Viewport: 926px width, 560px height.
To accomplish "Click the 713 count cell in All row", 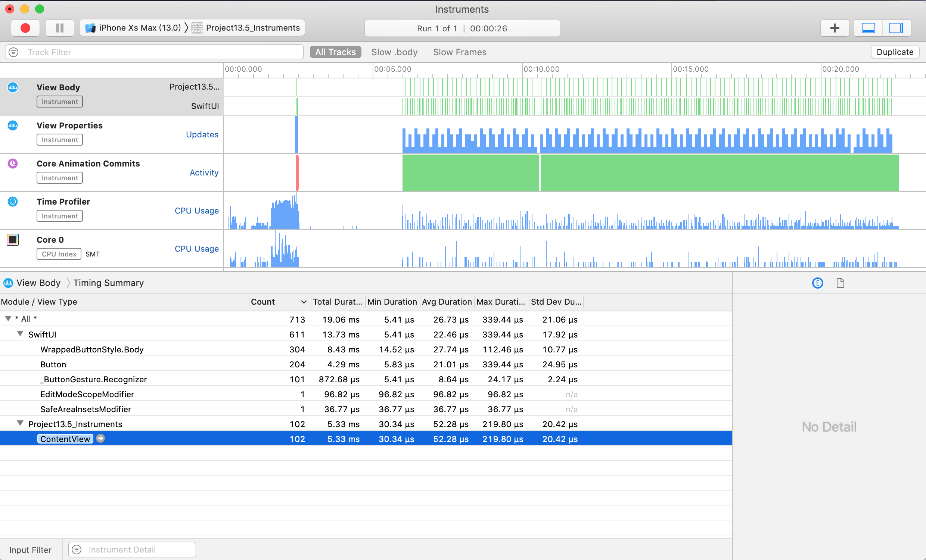I will click(297, 320).
